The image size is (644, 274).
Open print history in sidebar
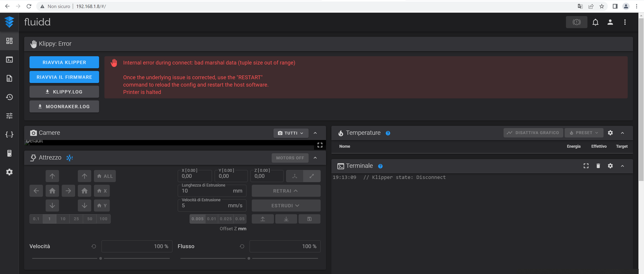9,97
